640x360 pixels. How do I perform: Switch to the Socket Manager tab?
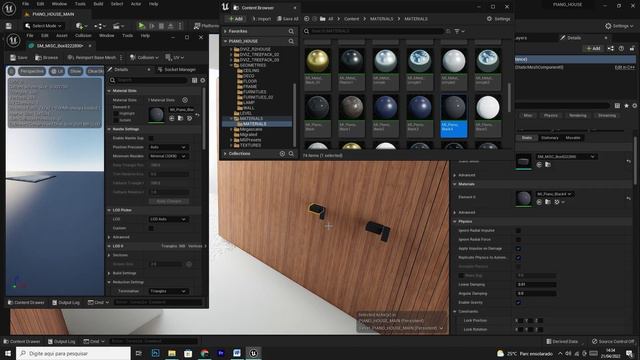point(176,70)
